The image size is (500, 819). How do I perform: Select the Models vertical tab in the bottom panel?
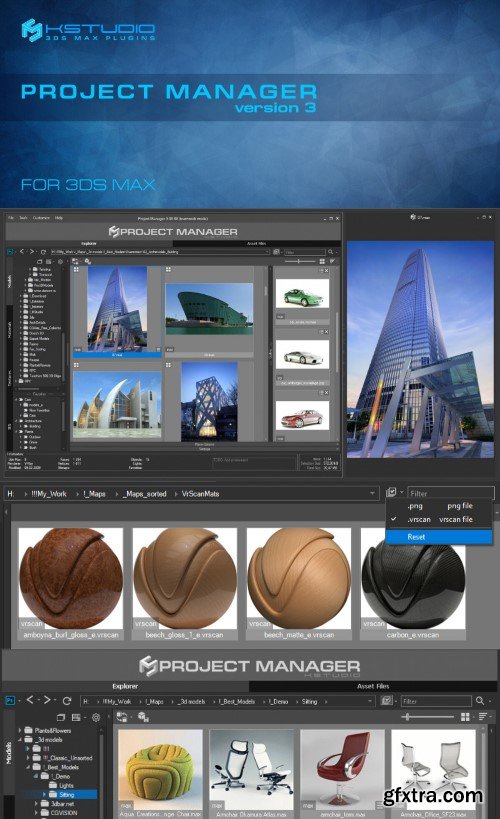point(8,753)
